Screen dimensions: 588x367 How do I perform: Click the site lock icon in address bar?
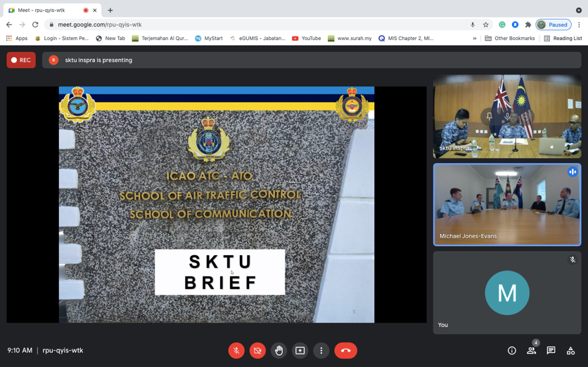[x=51, y=25]
